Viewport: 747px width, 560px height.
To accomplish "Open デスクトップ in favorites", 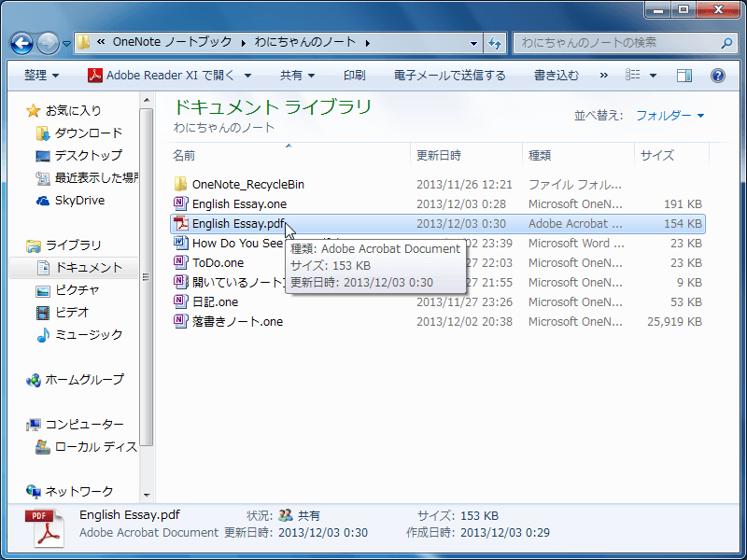I will pyautogui.click(x=79, y=155).
